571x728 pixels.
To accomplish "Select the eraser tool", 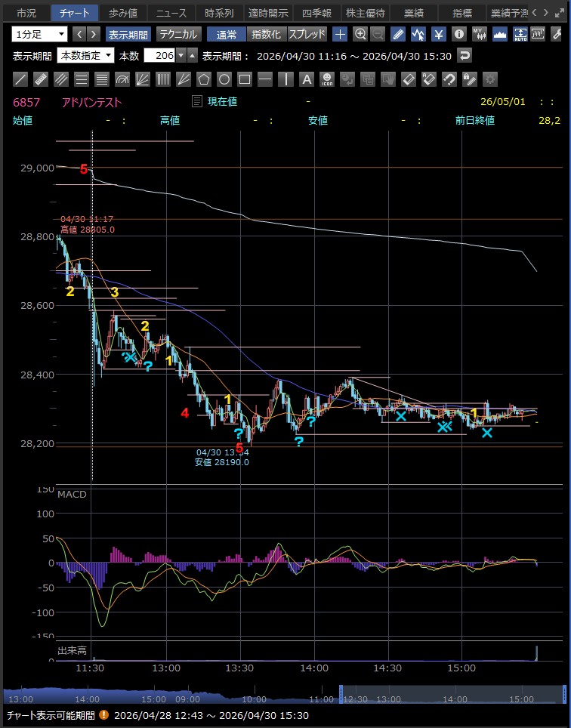I will pos(409,80).
